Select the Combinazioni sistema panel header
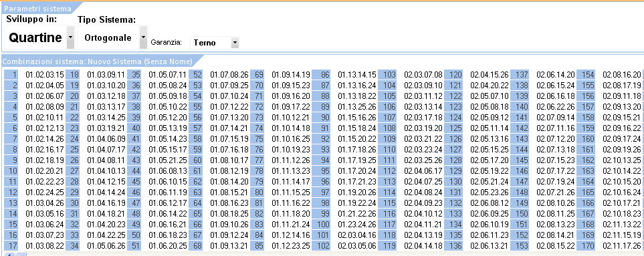The width and height of the screenshot is (644, 256). (x=98, y=62)
